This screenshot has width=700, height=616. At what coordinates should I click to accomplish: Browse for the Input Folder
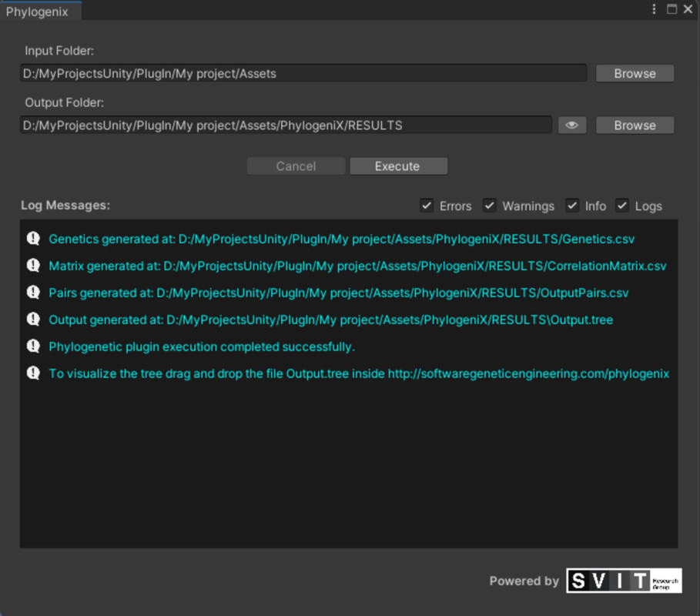635,74
